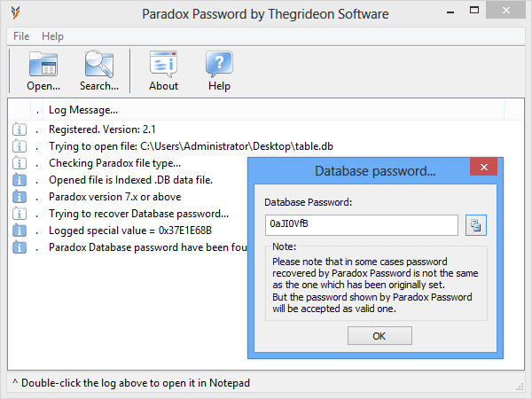Screen dimensions: 532x399
Task: Click the info icon beside Checking Paradox file type
Action: (x=20, y=163)
